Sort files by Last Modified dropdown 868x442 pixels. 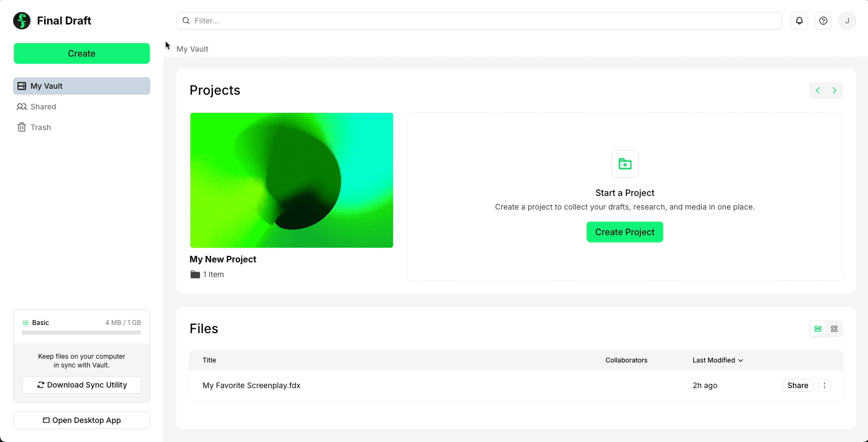pos(718,360)
